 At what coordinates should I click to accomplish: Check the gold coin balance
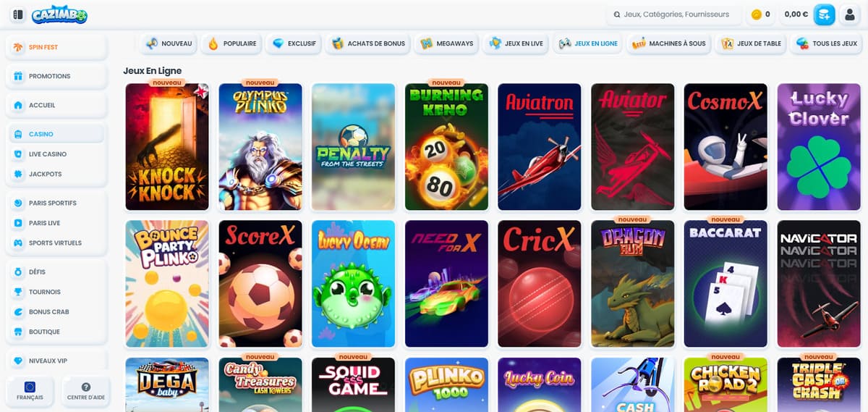click(760, 14)
